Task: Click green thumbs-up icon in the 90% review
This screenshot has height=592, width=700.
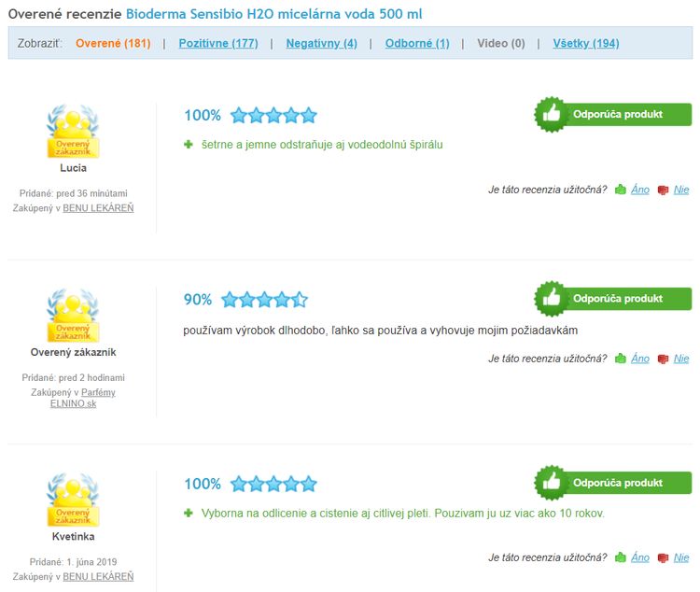Action: click(x=621, y=359)
